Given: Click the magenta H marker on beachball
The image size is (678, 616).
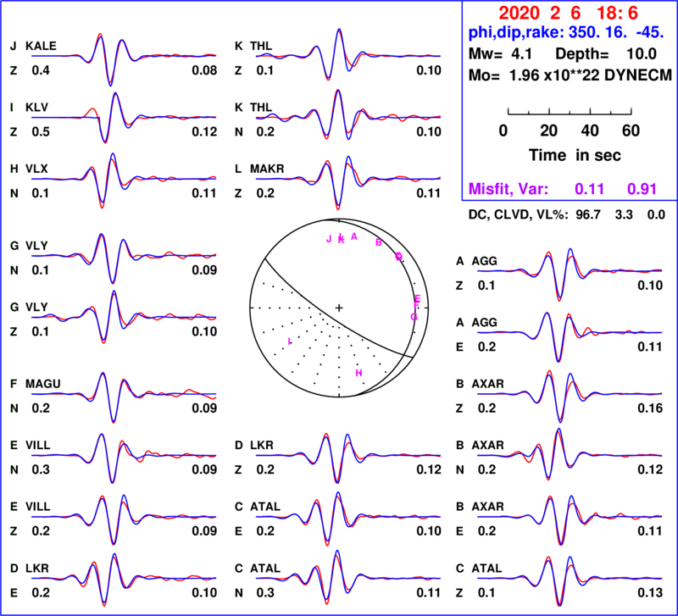Looking at the screenshot, I should [358, 373].
